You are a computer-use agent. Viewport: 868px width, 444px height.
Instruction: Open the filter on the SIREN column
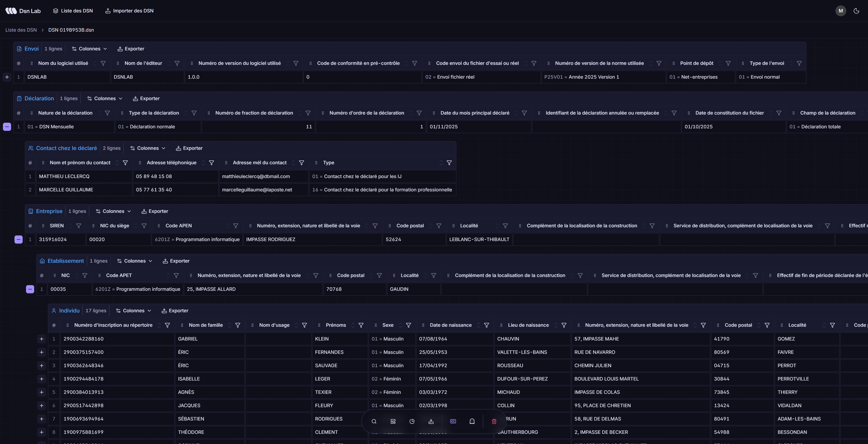click(x=79, y=226)
